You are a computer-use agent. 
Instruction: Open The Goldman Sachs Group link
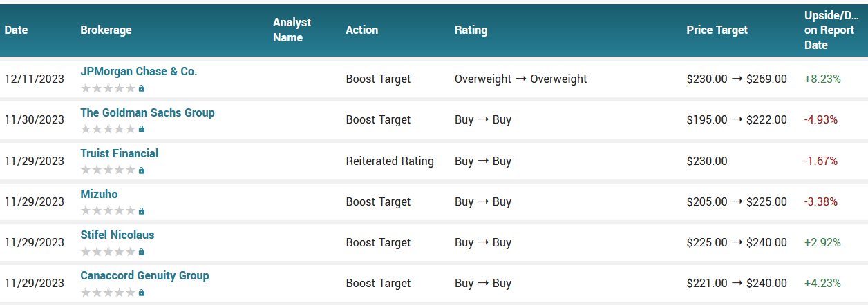(147, 112)
